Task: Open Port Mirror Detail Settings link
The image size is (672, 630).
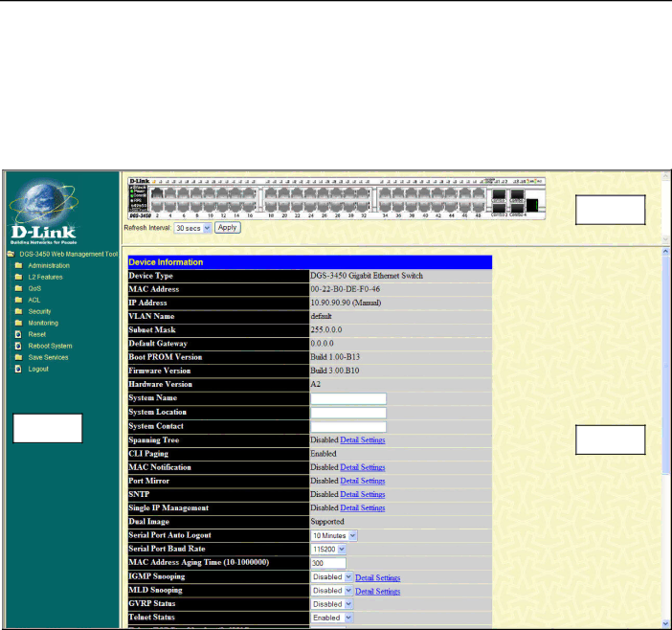Action: (363, 482)
